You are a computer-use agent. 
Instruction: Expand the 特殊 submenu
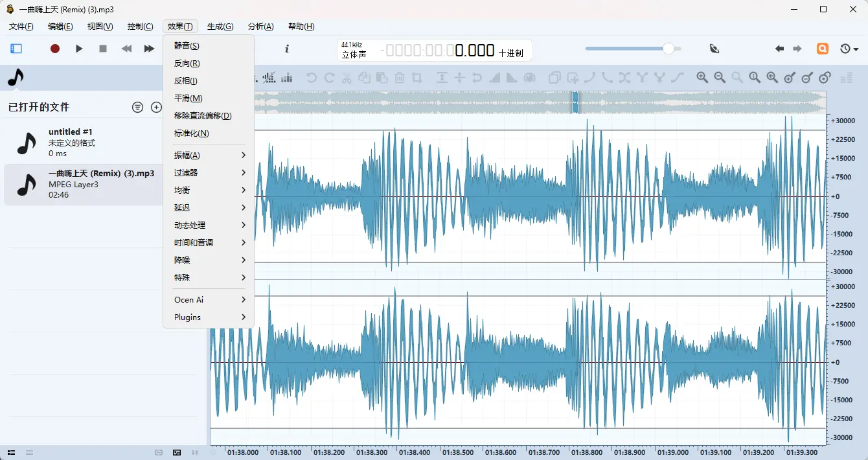pos(209,278)
